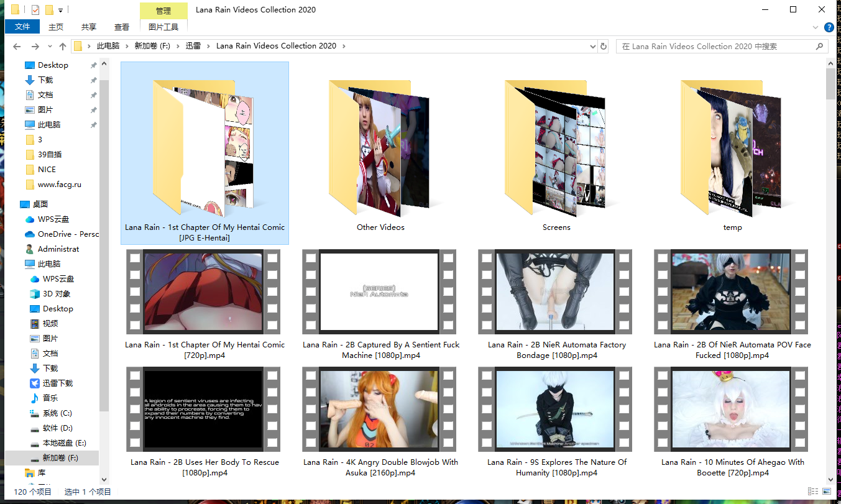Click the main file list scrollbar thumb
Viewport: 841px width, 504px height.
click(830, 83)
